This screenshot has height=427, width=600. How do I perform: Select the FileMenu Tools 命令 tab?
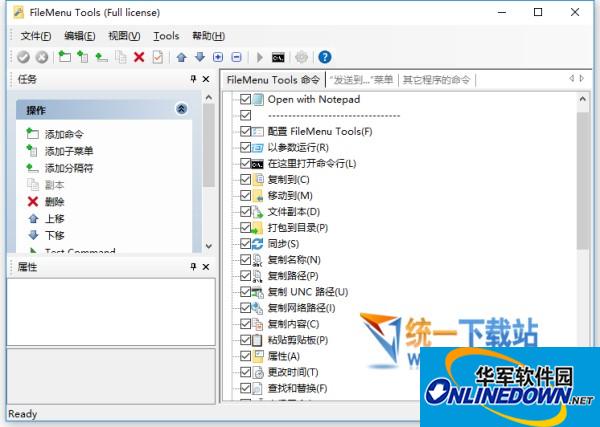point(273,80)
